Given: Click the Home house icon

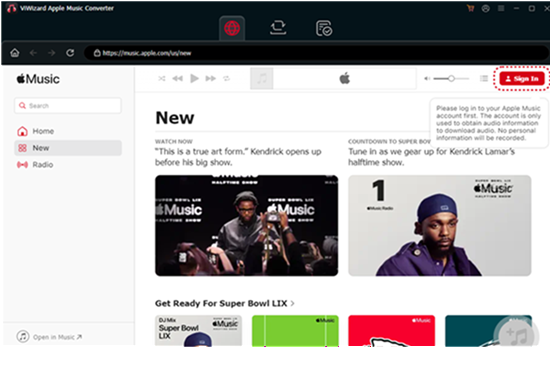Looking at the screenshot, I should coord(22,131).
